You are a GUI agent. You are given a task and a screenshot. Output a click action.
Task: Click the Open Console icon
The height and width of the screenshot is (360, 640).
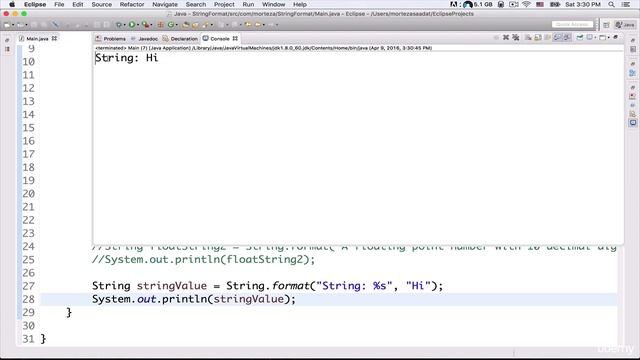[602, 38]
